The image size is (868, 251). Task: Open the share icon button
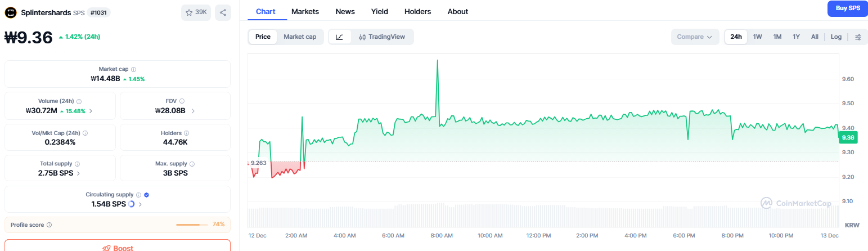(x=223, y=12)
